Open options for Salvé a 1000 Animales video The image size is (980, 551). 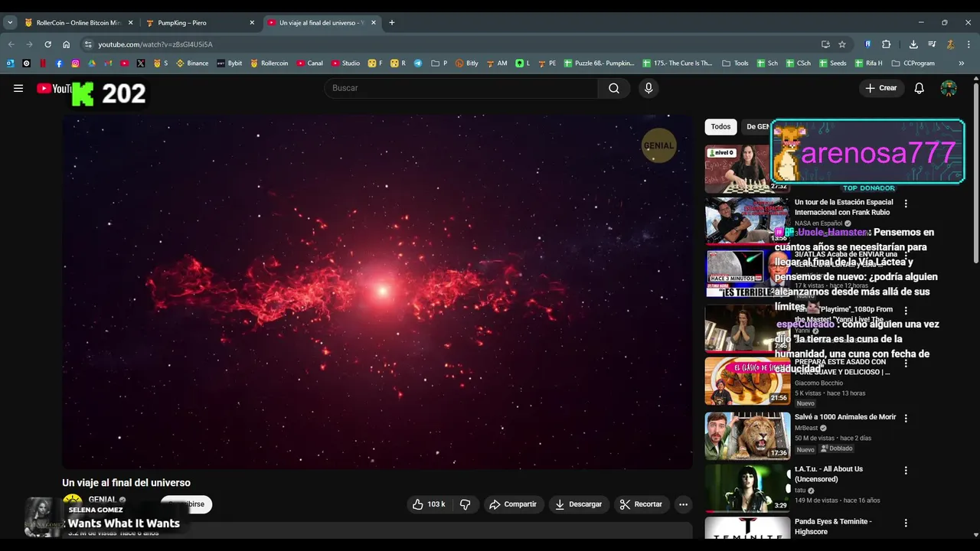pyautogui.click(x=906, y=419)
